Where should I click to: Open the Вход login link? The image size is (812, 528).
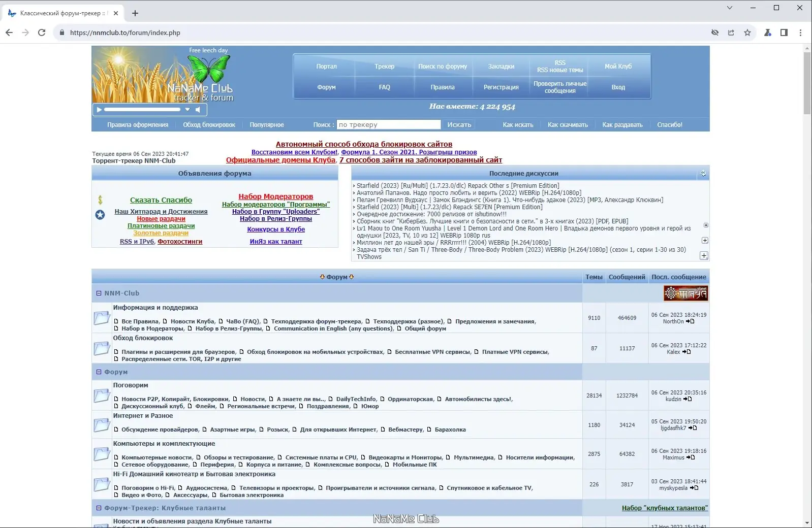[618, 87]
